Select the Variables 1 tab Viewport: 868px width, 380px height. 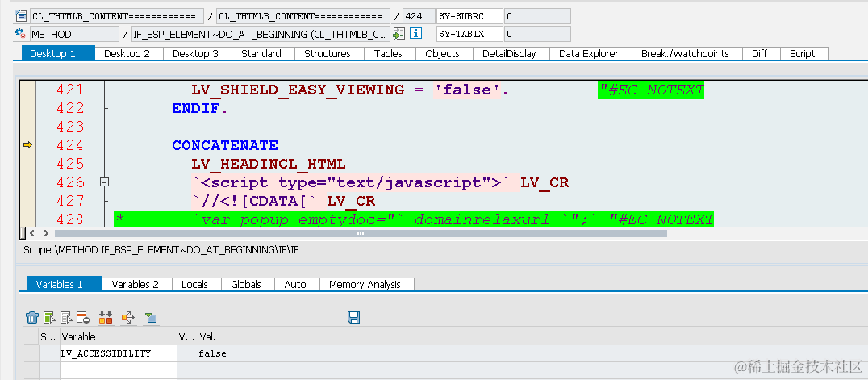coord(65,284)
